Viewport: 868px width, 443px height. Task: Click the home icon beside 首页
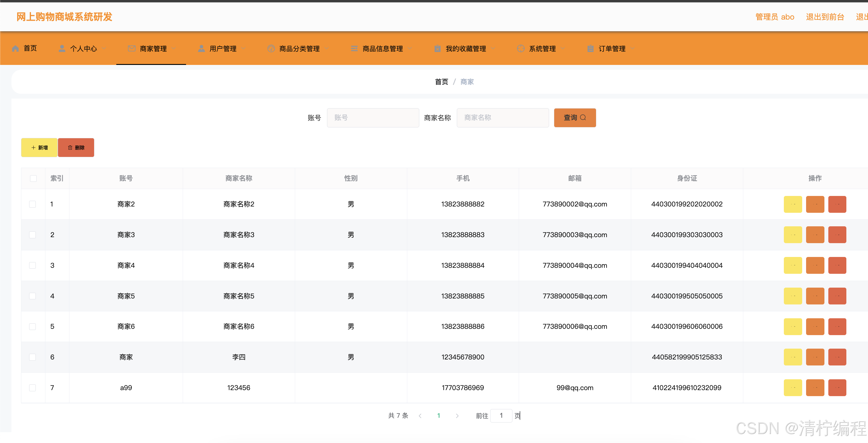(15, 48)
